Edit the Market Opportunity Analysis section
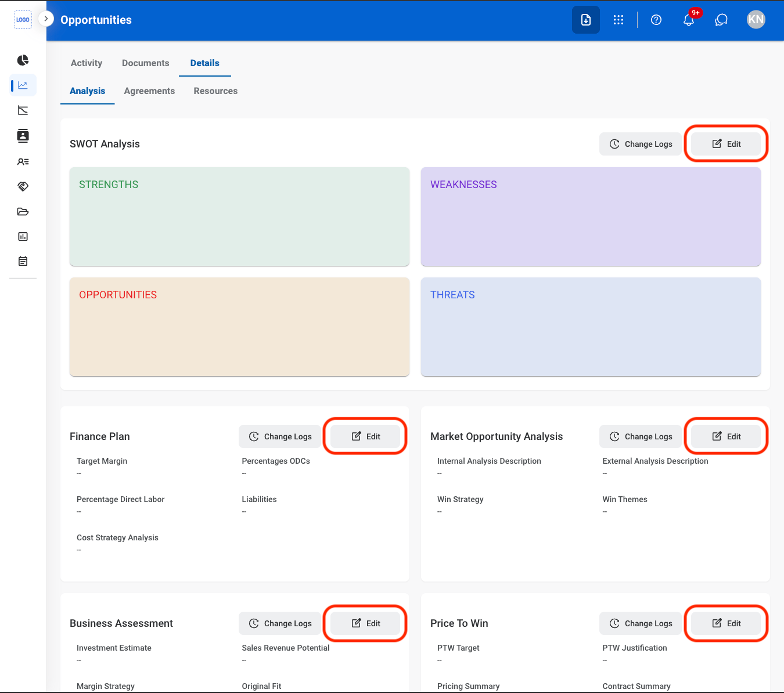784x693 pixels. (726, 436)
